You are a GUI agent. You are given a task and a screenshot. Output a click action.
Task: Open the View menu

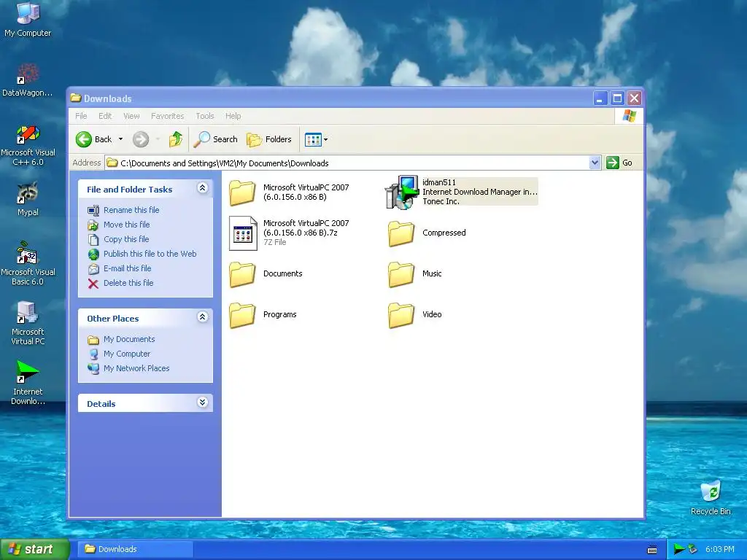[x=131, y=116]
